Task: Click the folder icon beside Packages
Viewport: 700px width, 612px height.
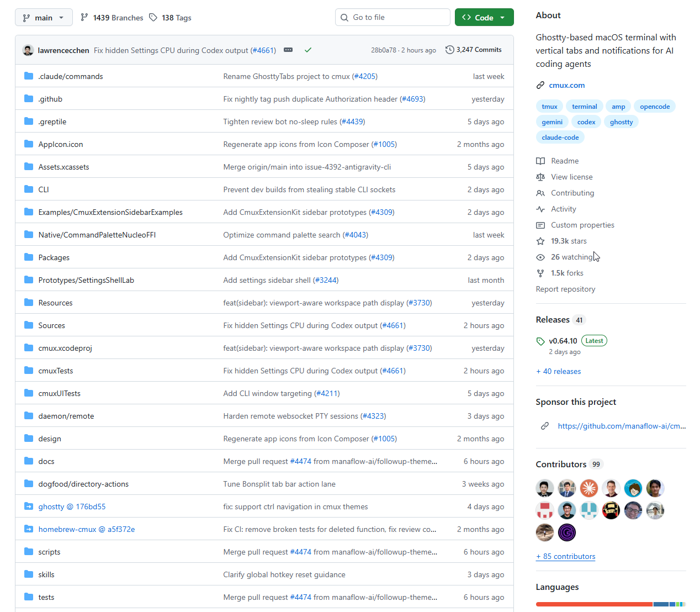Action: click(x=29, y=257)
